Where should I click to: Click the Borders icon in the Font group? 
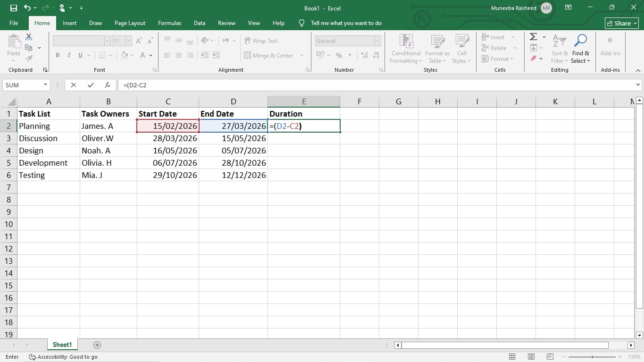coord(101,55)
